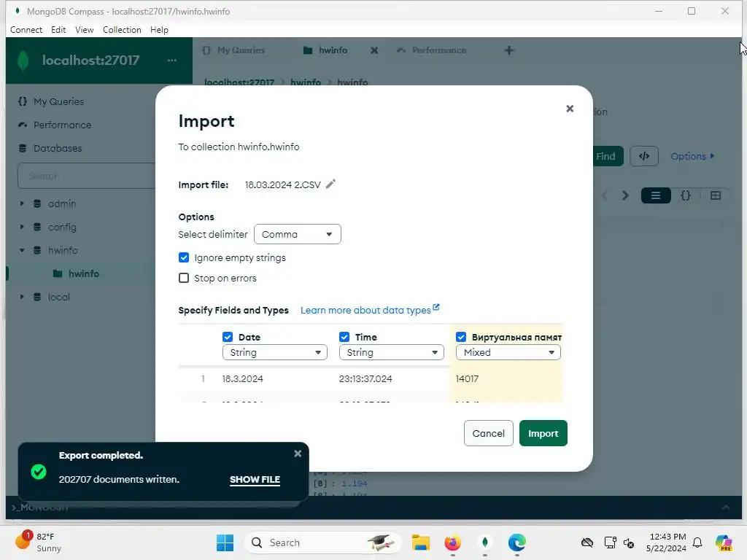Screen dimensions: 747x560
Task: Switch to the My Queries tab
Action: pyautogui.click(x=233, y=50)
